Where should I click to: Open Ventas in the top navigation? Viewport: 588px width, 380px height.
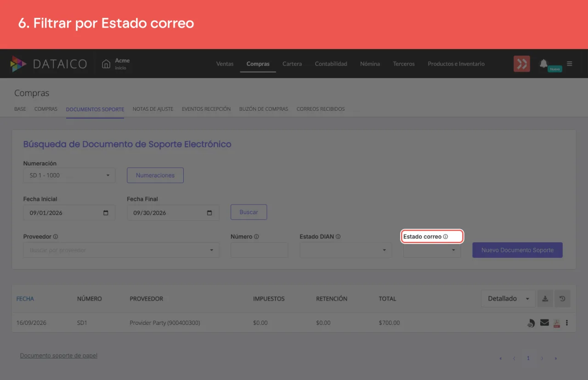coord(225,64)
